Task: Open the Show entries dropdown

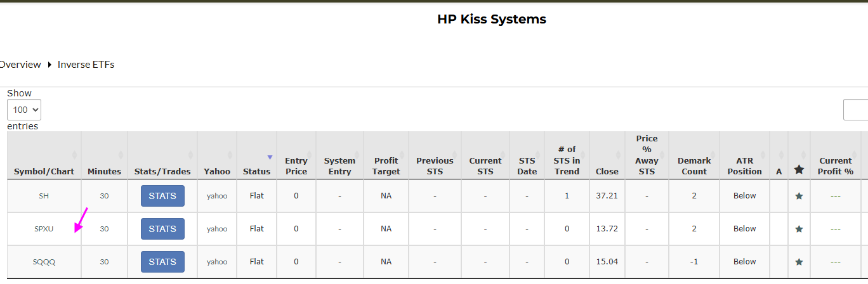Action: [x=24, y=110]
